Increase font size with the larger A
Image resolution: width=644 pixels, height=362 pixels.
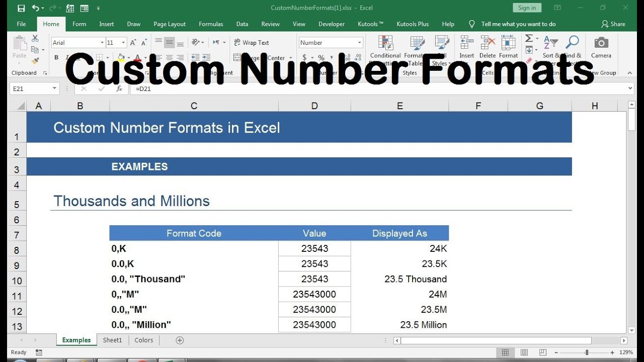[133, 43]
